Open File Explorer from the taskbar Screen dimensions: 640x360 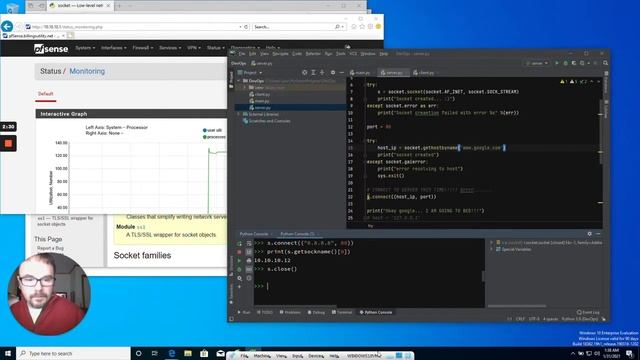pos(188,353)
